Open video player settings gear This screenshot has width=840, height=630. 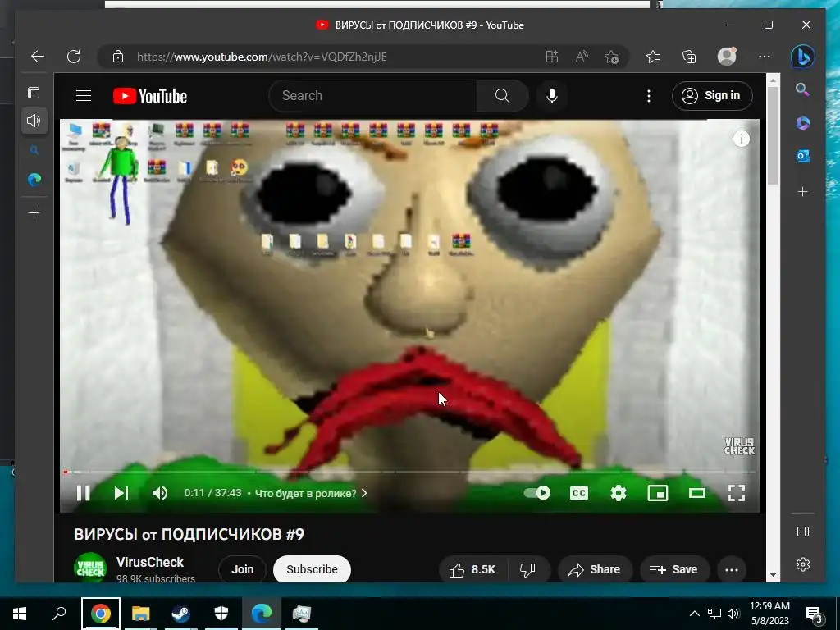(619, 493)
